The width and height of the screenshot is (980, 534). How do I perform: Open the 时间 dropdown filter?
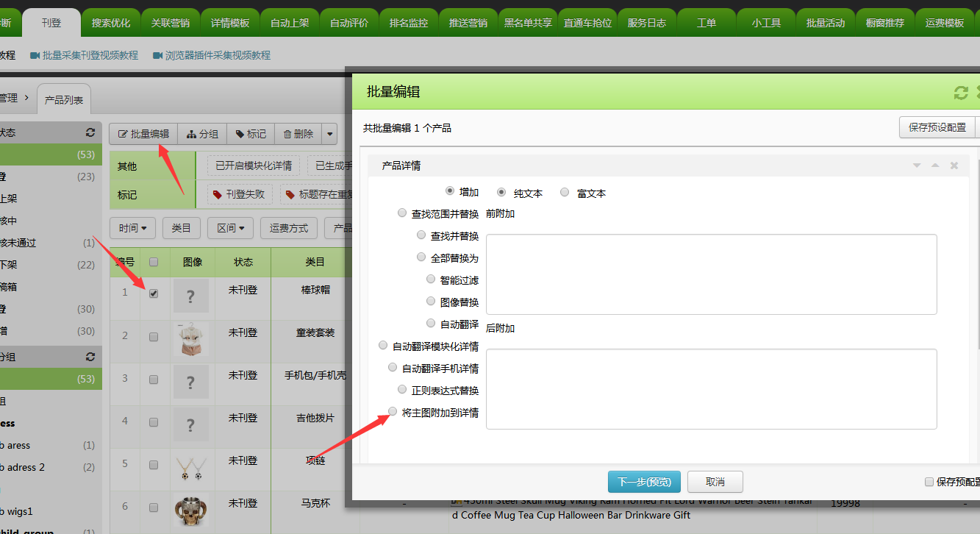point(132,228)
